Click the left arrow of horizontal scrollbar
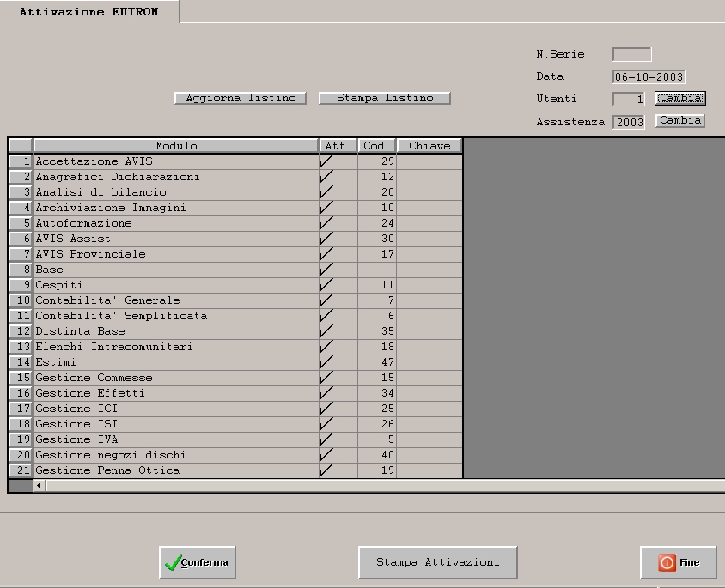Viewport: 725px width, 588px height. (39, 486)
